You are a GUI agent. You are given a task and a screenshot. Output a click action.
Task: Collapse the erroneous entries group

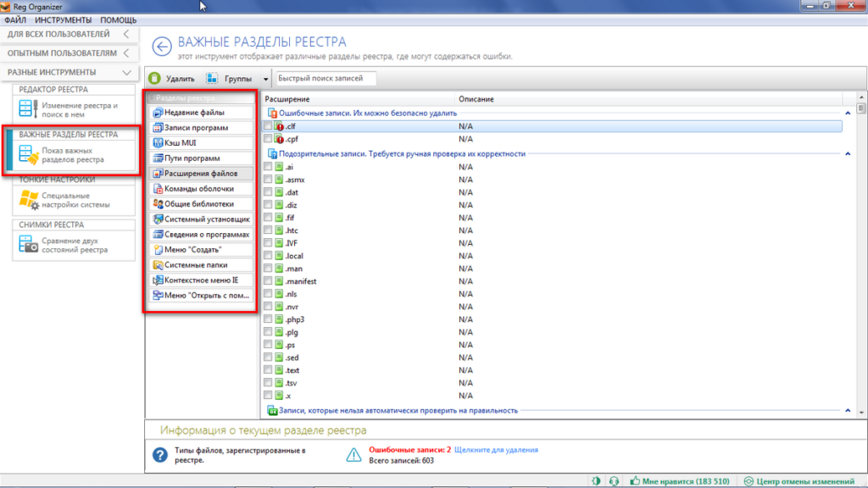tap(848, 113)
